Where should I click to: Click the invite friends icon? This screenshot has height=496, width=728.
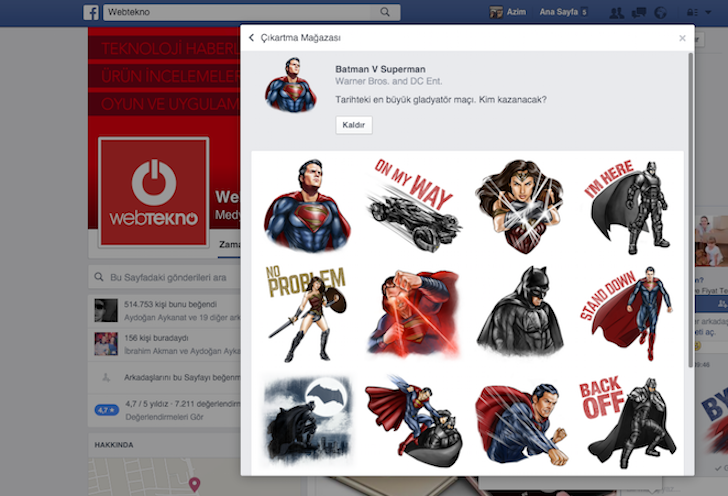pos(106,378)
